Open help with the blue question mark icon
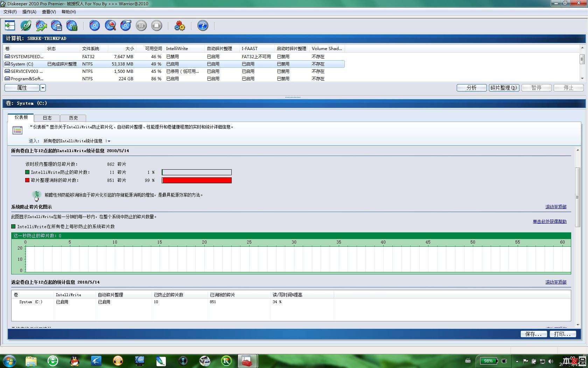 click(x=203, y=26)
